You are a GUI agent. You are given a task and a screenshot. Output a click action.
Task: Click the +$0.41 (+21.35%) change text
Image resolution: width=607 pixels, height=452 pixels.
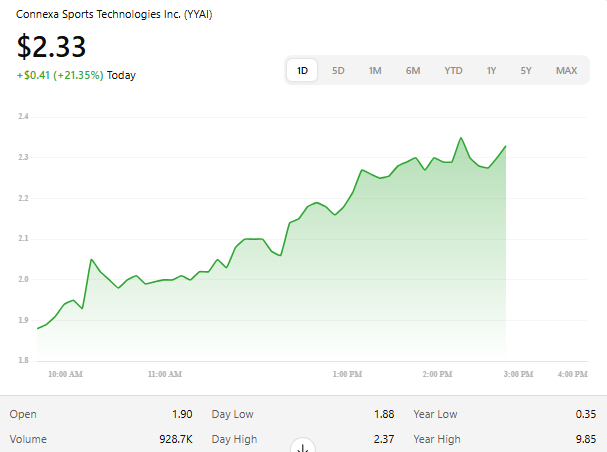pyautogui.click(x=60, y=75)
